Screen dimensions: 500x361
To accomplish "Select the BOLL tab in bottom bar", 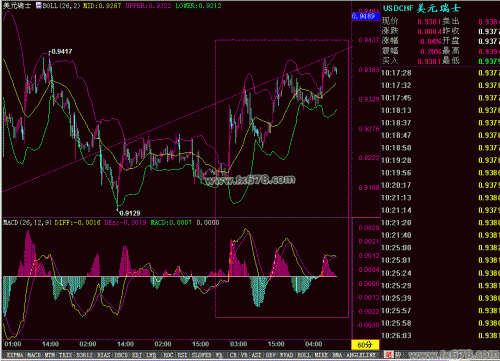I will coord(303,355).
